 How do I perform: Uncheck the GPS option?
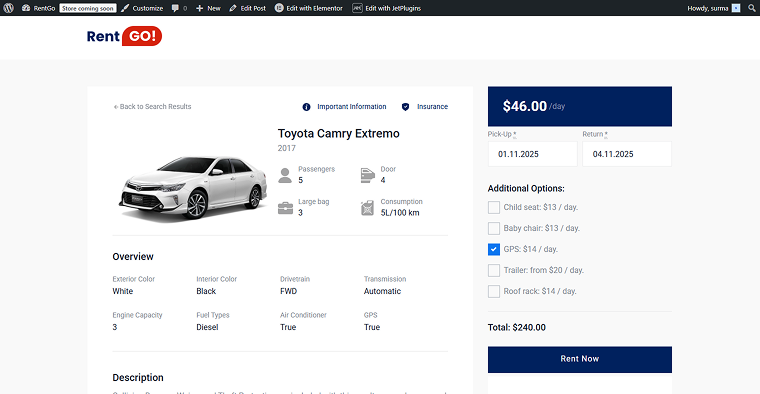[494, 249]
